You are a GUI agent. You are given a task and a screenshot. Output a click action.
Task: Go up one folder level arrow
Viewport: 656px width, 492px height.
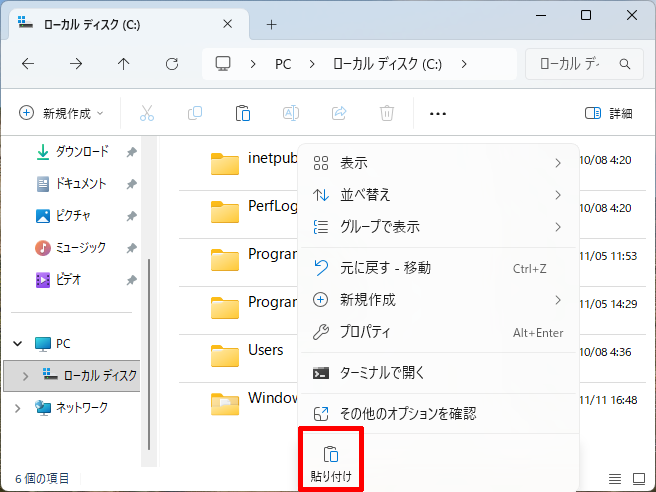[x=124, y=64]
